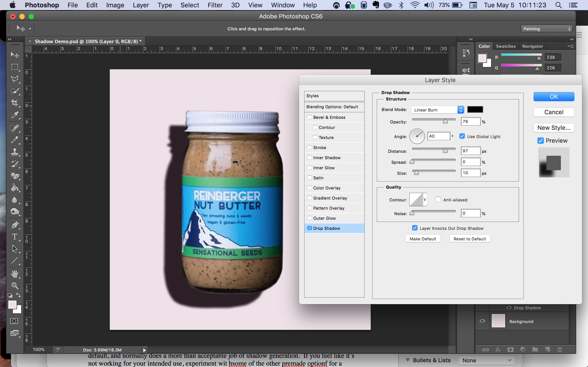This screenshot has width=588, height=367.
Task: Choose the Horizontal Type tool
Action: pos(14,237)
